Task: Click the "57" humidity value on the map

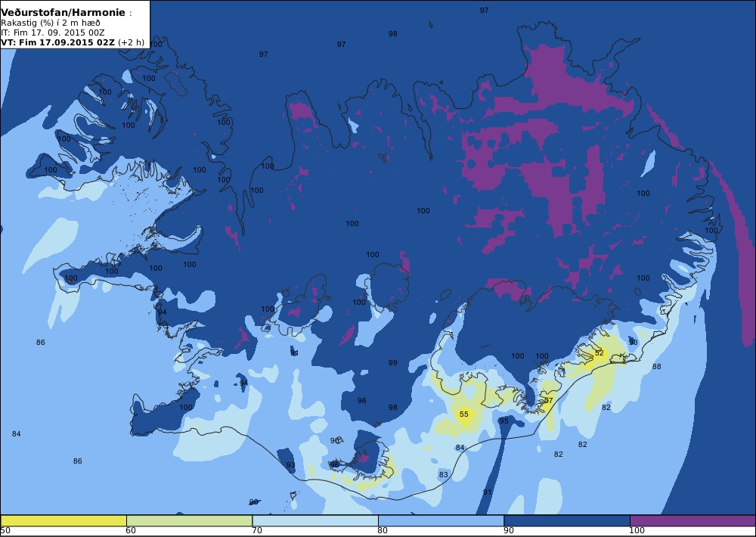Action: click(x=549, y=401)
